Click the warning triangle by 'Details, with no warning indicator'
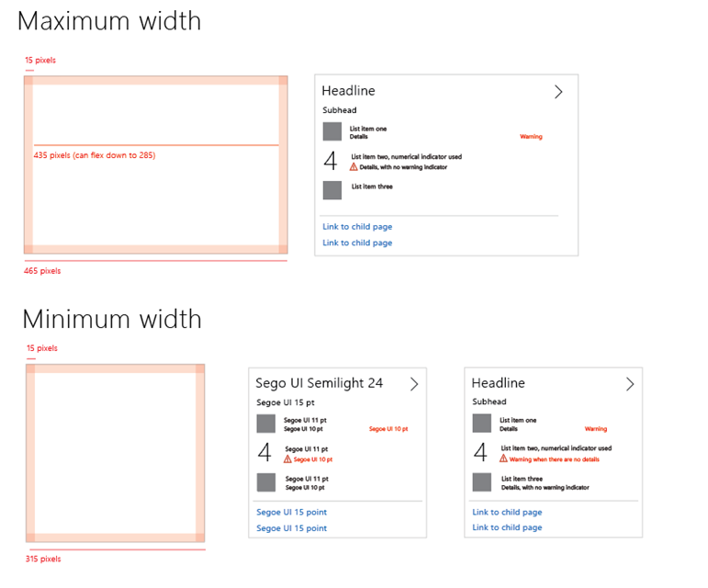 pyautogui.click(x=354, y=167)
